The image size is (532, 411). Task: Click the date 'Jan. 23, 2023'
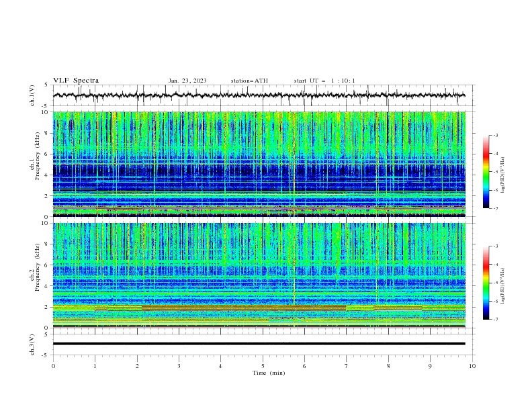[x=187, y=81]
